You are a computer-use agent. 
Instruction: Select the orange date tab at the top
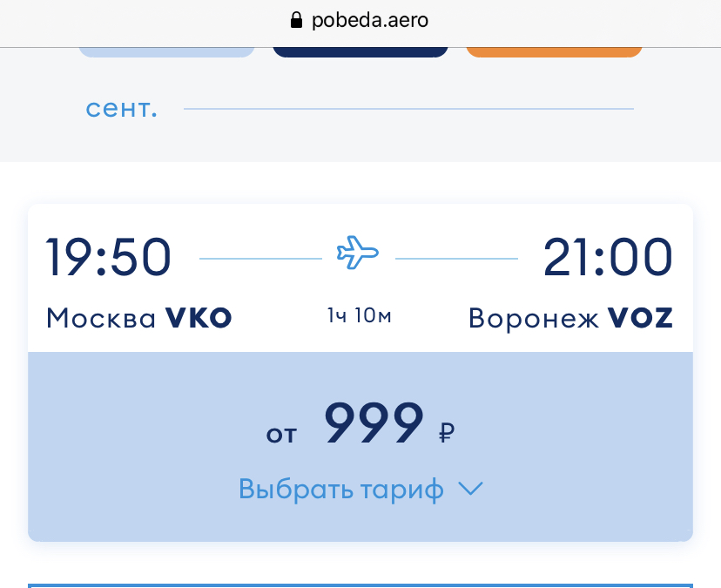[554, 52]
